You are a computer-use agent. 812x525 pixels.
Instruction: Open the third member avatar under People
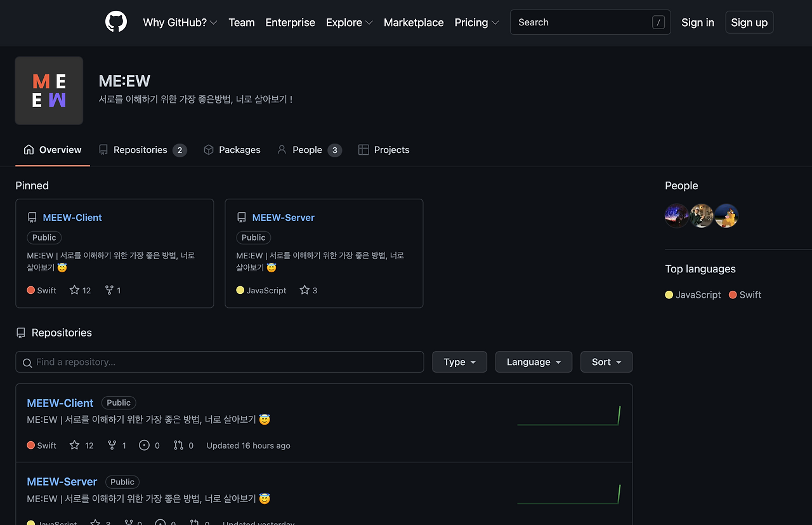click(726, 216)
